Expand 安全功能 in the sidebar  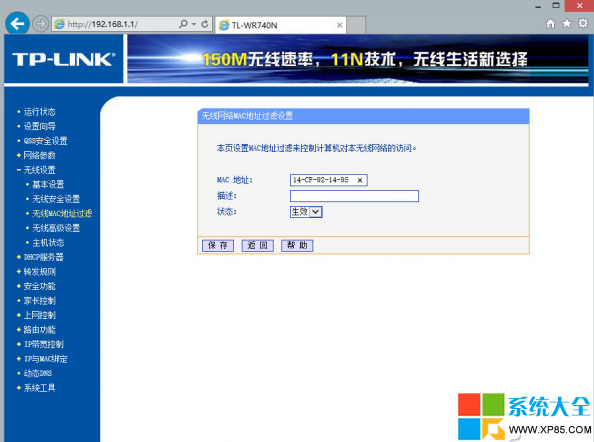[x=39, y=286]
